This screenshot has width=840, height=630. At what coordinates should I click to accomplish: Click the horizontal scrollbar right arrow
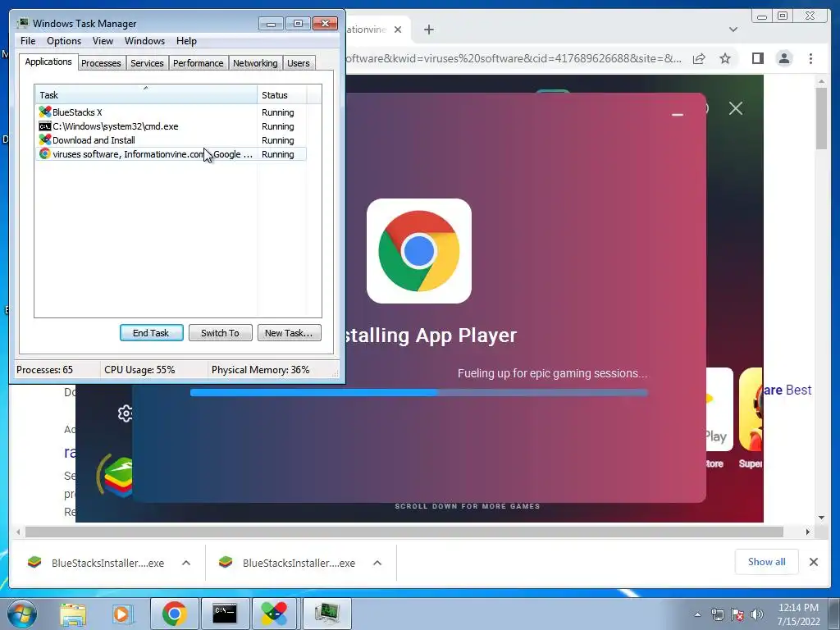[x=808, y=532]
